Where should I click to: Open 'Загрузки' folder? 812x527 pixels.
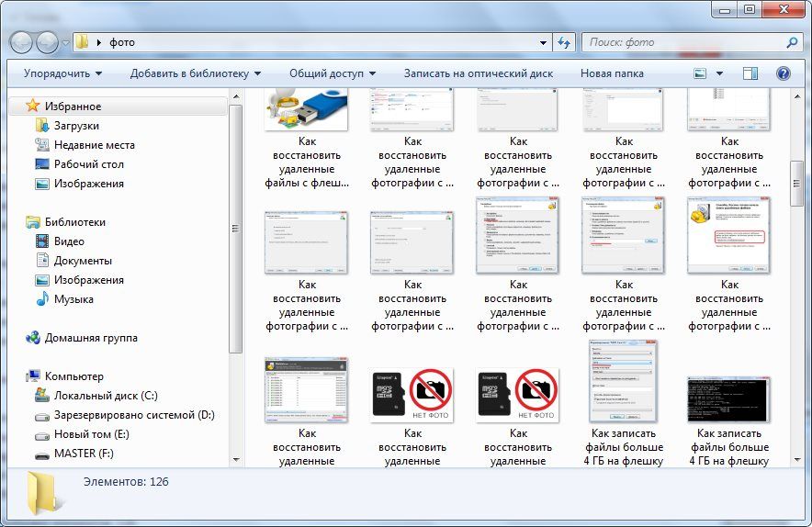(x=76, y=126)
